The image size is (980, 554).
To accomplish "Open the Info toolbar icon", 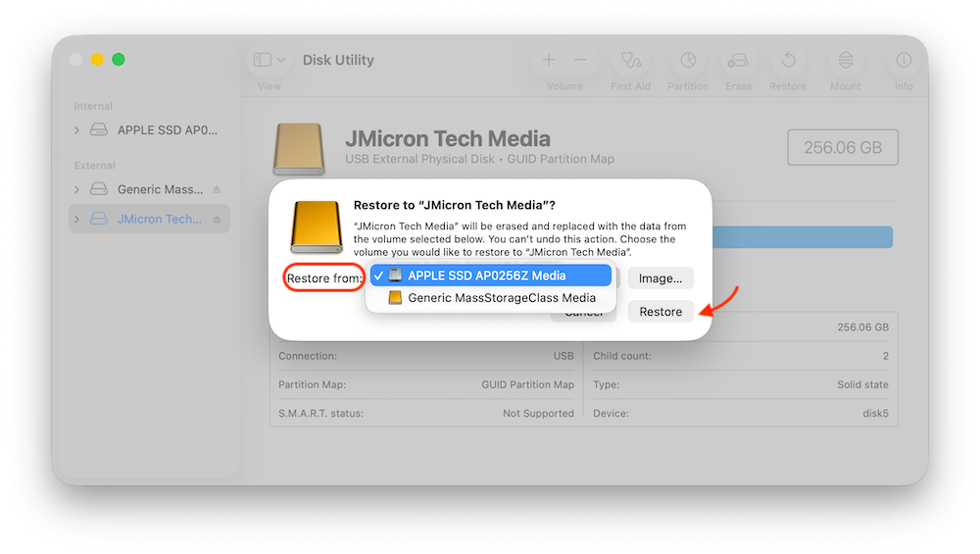I will coord(904,61).
